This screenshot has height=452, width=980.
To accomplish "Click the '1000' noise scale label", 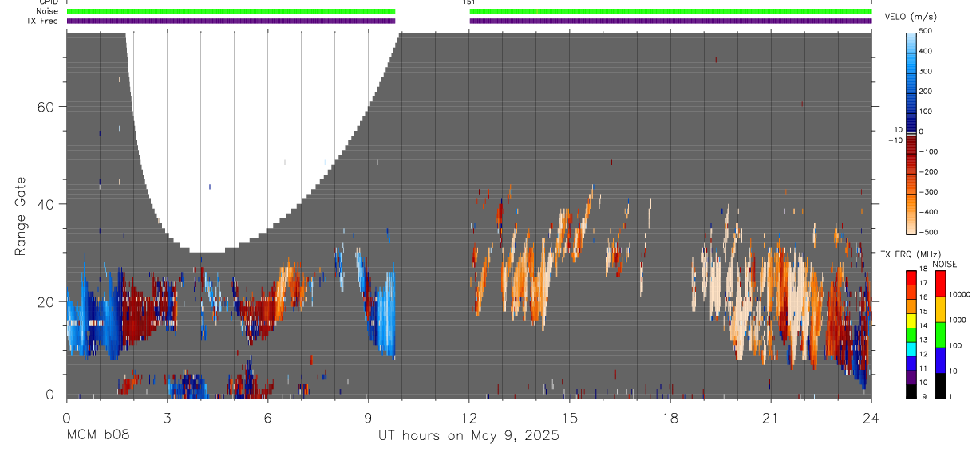I will [x=957, y=320].
